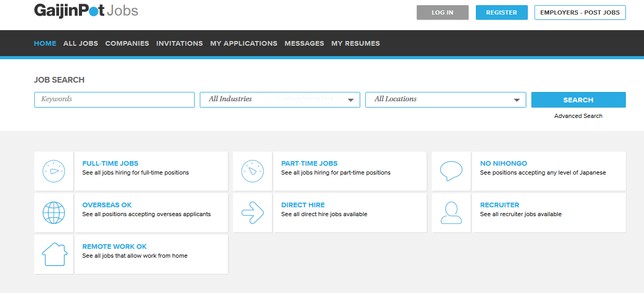Click the Remote Work OK house icon
The height and width of the screenshot is (293, 644).
(54, 255)
